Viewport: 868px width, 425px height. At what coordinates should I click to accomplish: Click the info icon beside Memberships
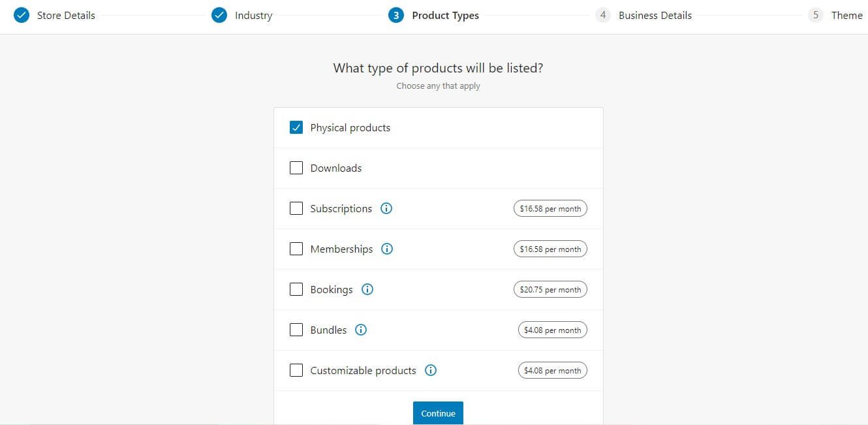click(x=387, y=249)
